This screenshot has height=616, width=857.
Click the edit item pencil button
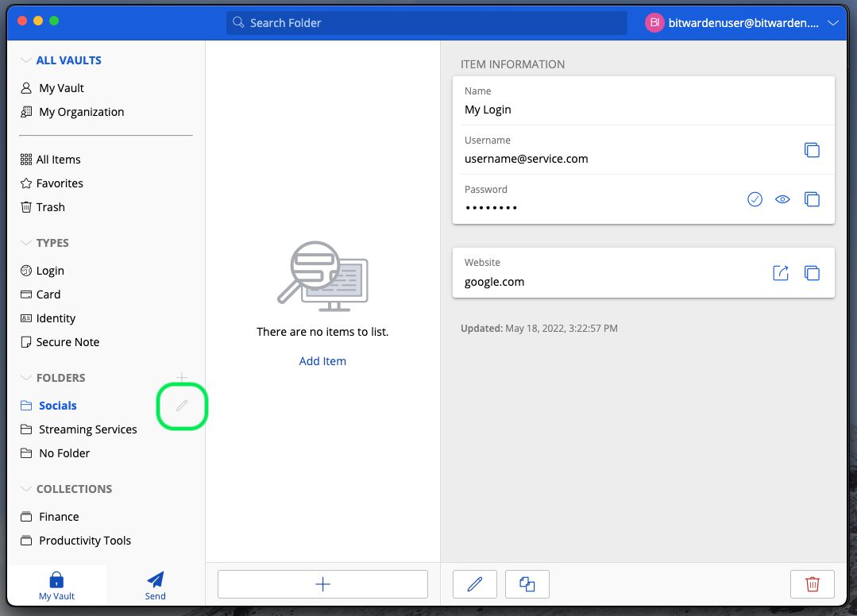[475, 583]
